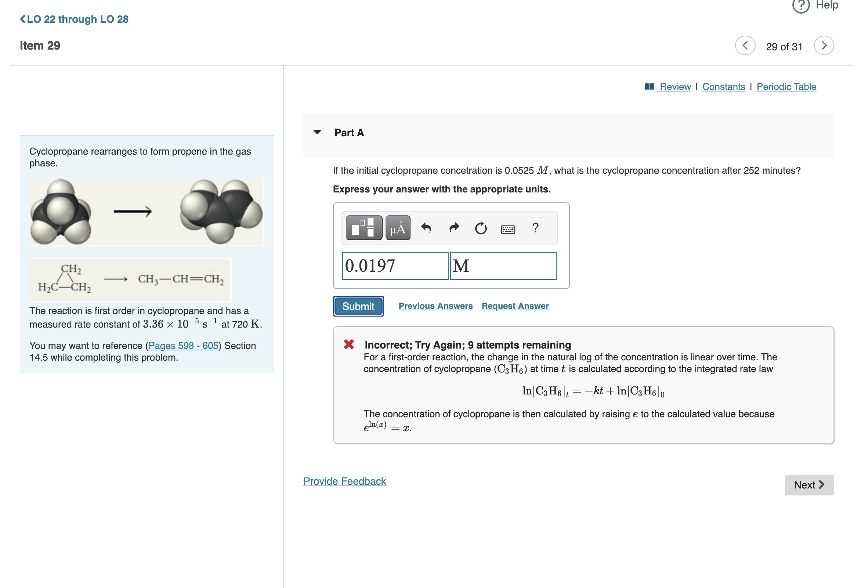
Task: Collapse the Part A section
Action: (317, 133)
